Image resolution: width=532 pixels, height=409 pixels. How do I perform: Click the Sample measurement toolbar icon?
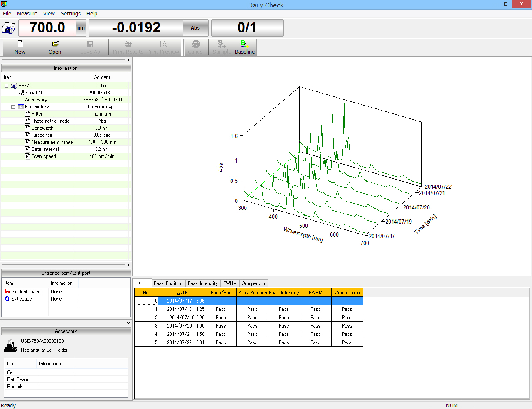(x=222, y=44)
